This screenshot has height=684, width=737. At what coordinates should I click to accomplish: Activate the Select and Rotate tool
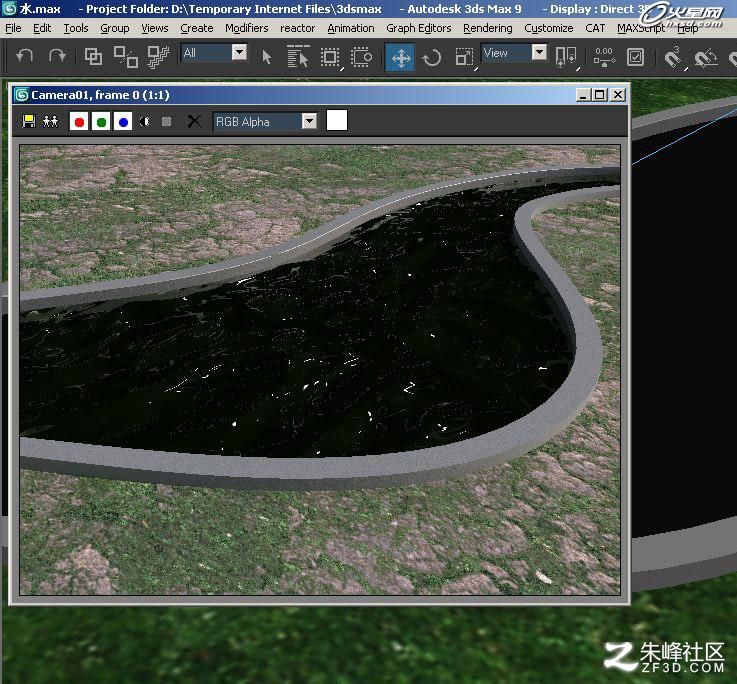coord(431,58)
